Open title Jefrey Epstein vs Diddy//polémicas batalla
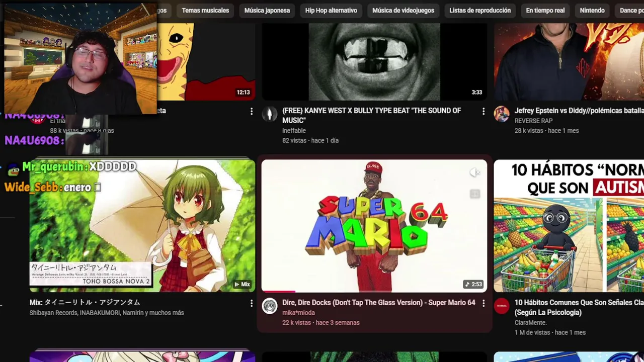Viewport: 644px width, 362px height. click(579, 111)
